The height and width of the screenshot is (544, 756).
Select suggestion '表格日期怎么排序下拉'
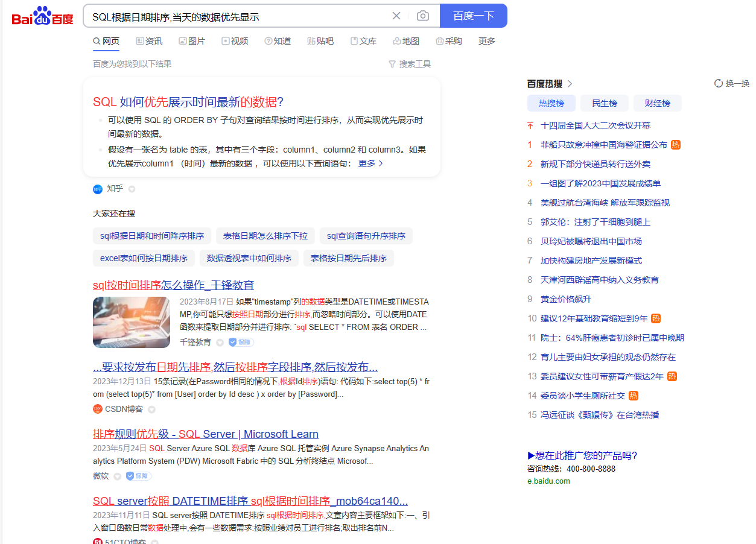pos(265,236)
